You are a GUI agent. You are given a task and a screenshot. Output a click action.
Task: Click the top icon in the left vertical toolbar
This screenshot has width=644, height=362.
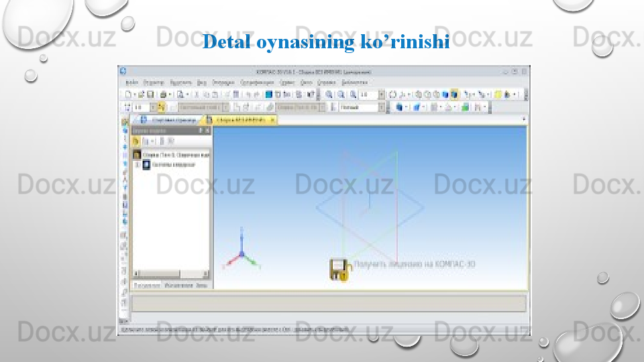124,123
